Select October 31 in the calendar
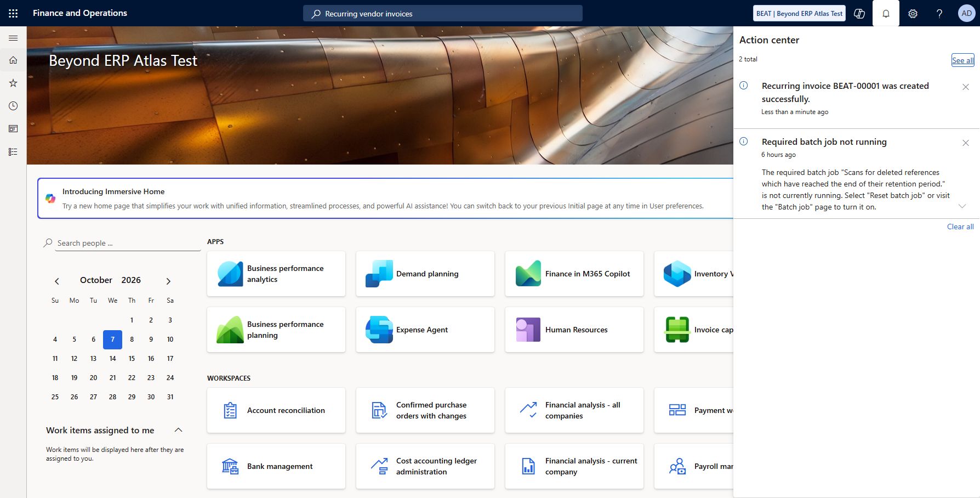Viewport: 980px width, 498px height. click(170, 397)
